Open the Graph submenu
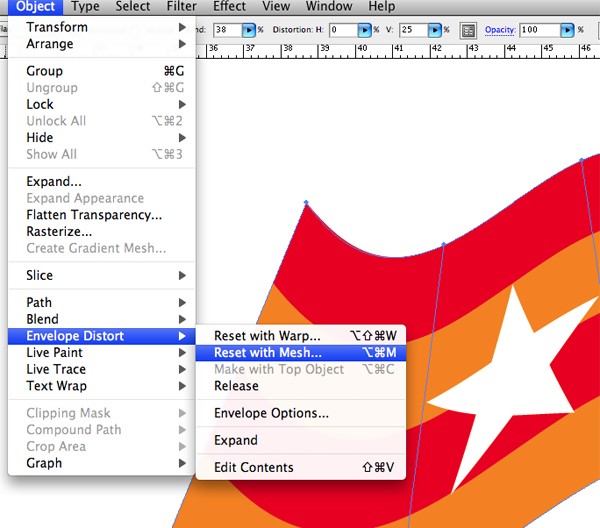The height and width of the screenshot is (528, 600). click(102, 463)
